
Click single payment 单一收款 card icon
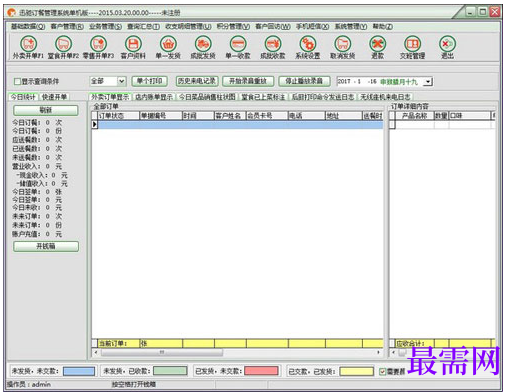[x=238, y=44]
